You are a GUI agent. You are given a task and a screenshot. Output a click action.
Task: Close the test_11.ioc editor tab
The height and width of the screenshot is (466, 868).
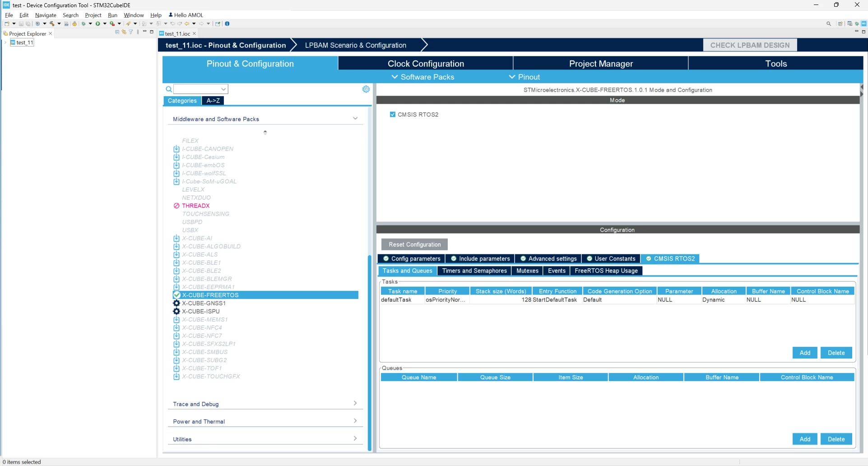[195, 33]
